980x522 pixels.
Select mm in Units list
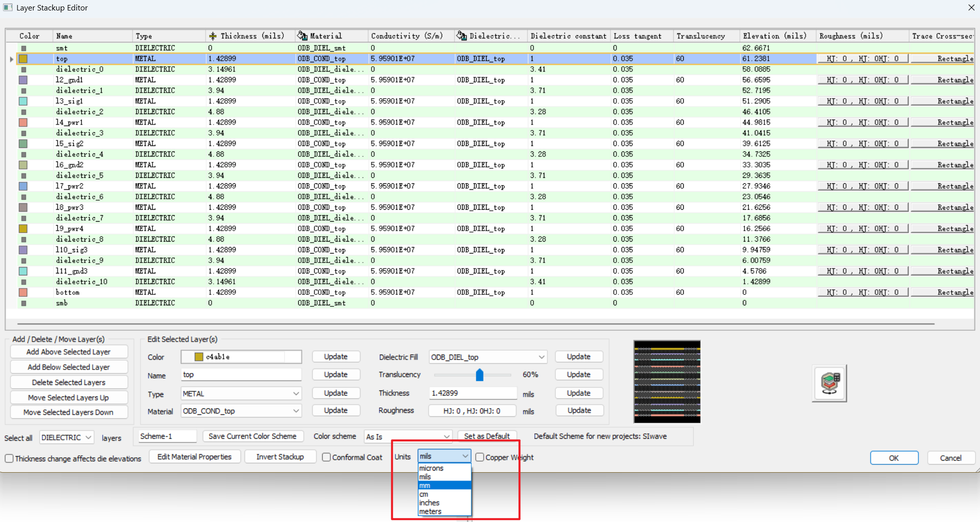pos(445,486)
